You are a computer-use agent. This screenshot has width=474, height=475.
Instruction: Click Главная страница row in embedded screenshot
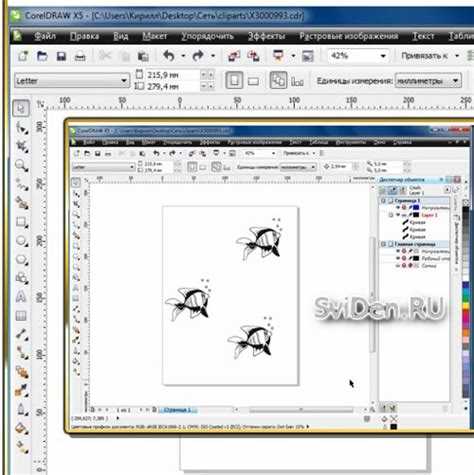(x=415, y=244)
